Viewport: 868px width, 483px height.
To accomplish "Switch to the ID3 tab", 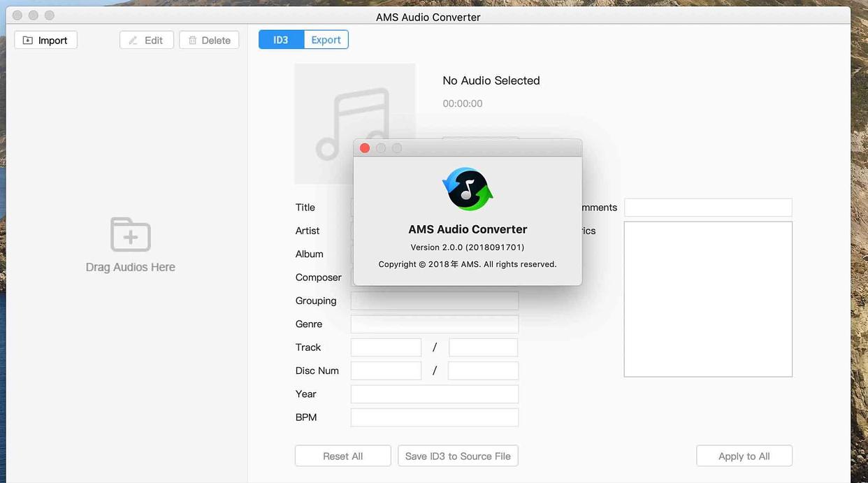I will (x=281, y=40).
